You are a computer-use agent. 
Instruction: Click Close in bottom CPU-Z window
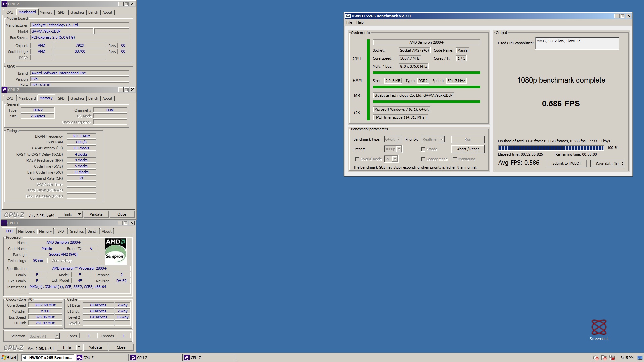121,347
